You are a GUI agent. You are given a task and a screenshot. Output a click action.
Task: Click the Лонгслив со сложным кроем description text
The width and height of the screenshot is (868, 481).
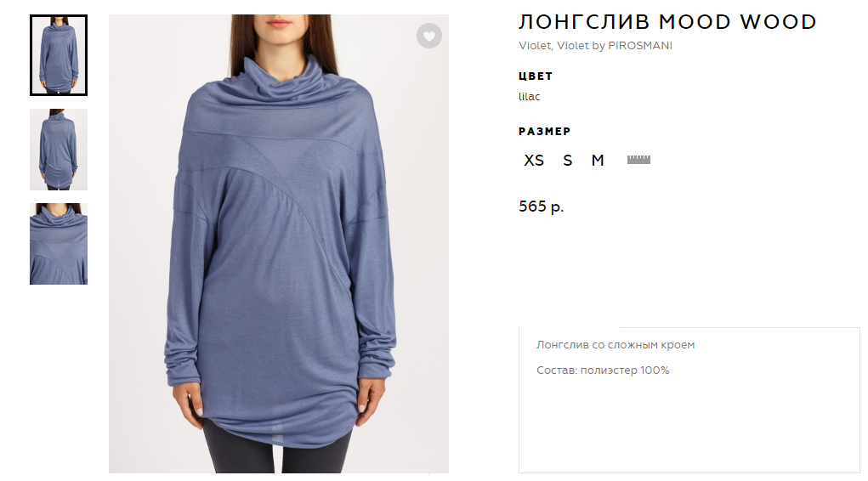coord(615,345)
